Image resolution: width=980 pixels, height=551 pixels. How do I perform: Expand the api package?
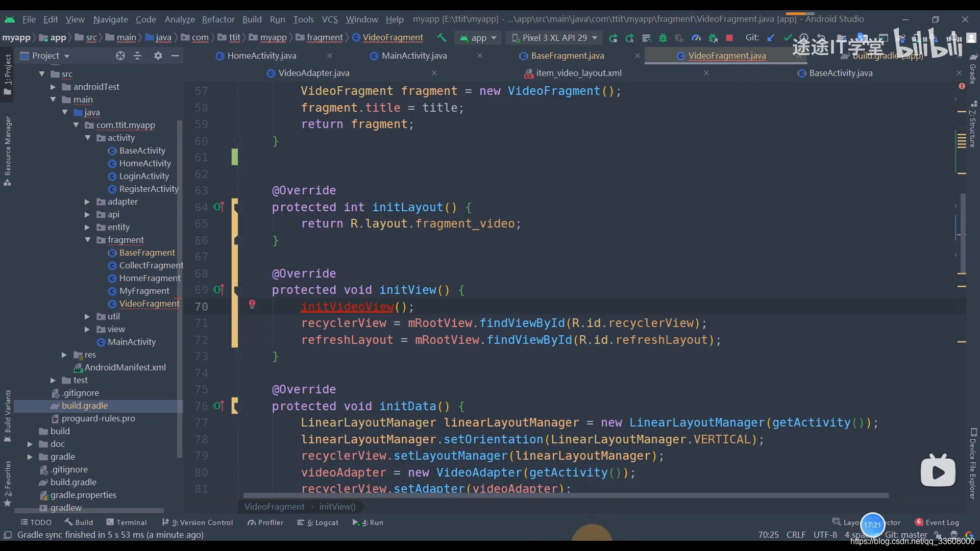[x=87, y=214]
